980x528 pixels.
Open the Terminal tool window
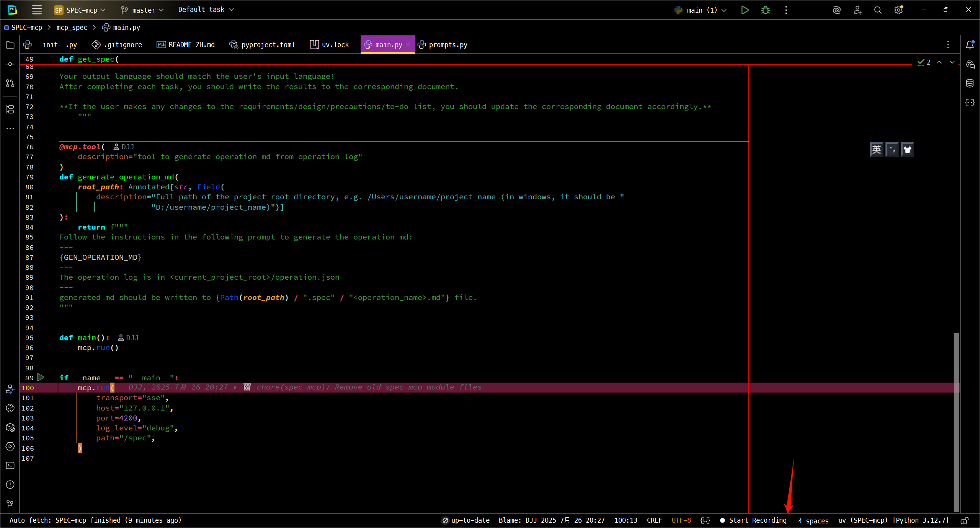[10, 465]
